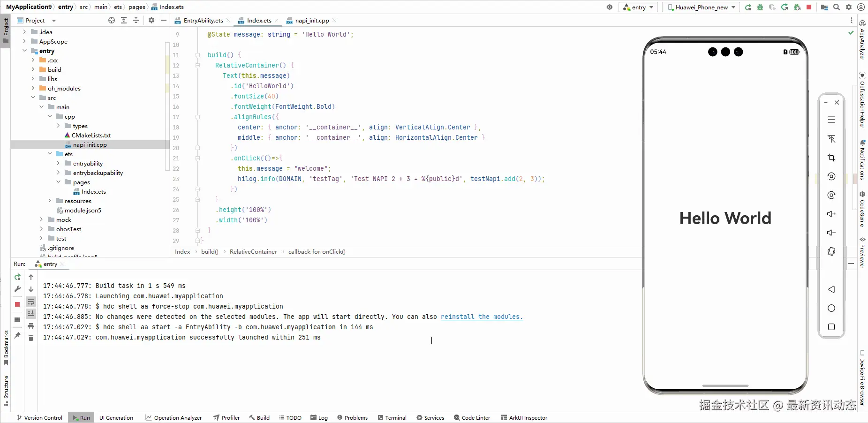This screenshot has width=868, height=423.
Task: Open IDE settings gear in top toolbar
Action: tap(849, 7)
